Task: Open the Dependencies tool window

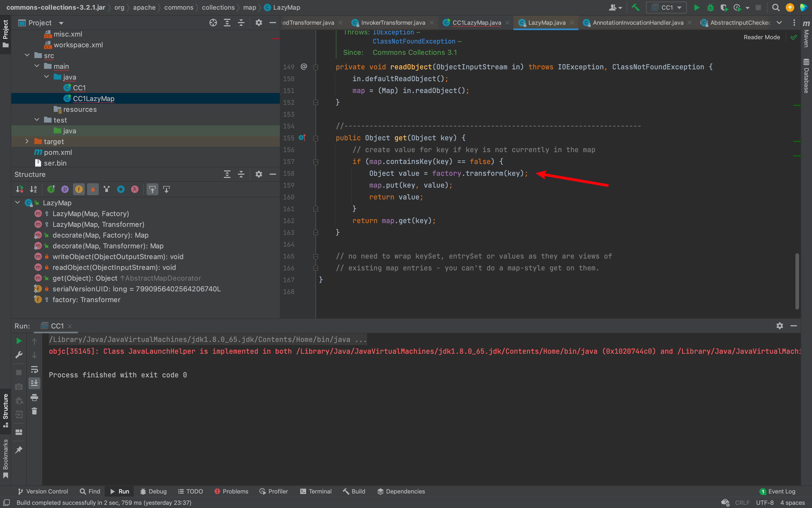Action: [401, 491]
